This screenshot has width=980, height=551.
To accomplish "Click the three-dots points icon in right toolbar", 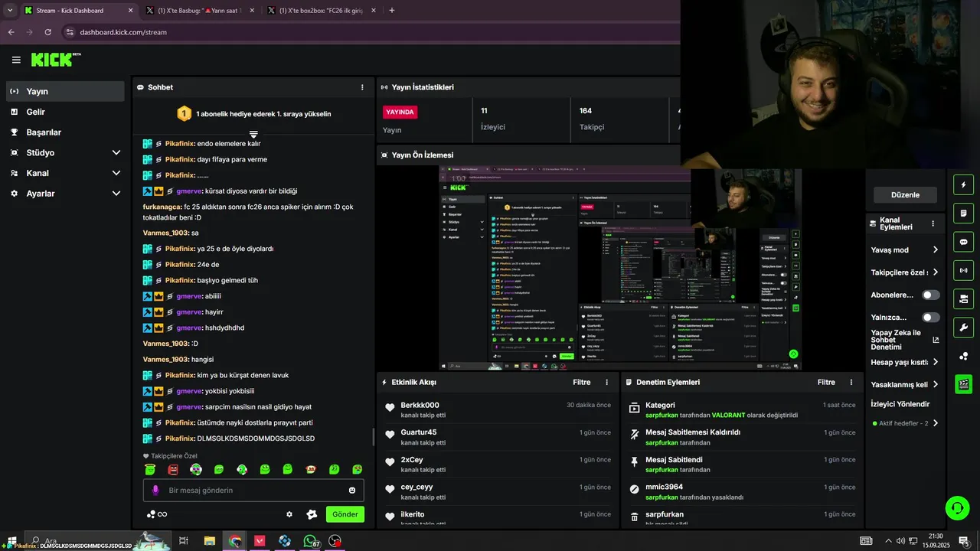I will [963, 356].
